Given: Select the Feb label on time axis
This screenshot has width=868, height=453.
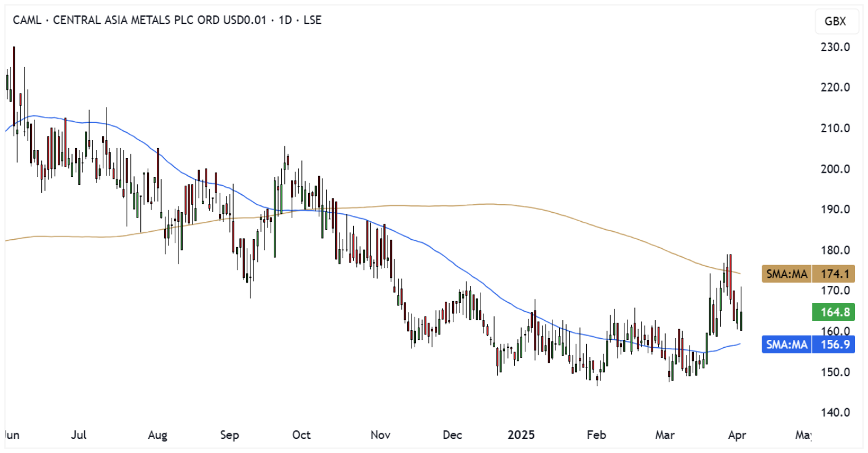Looking at the screenshot, I should (x=596, y=435).
